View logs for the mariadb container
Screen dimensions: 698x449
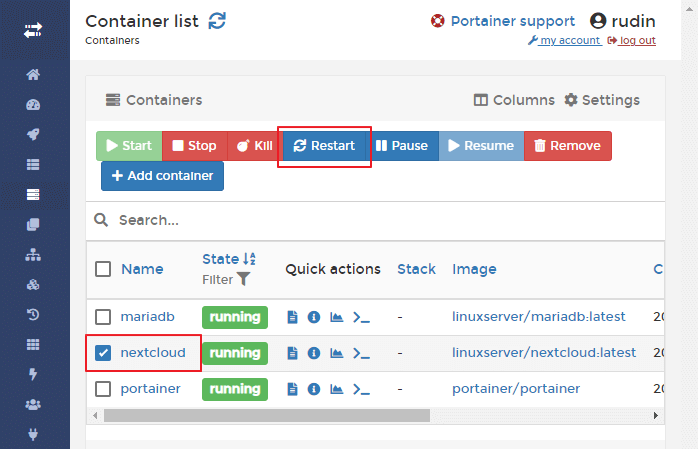tap(292, 317)
